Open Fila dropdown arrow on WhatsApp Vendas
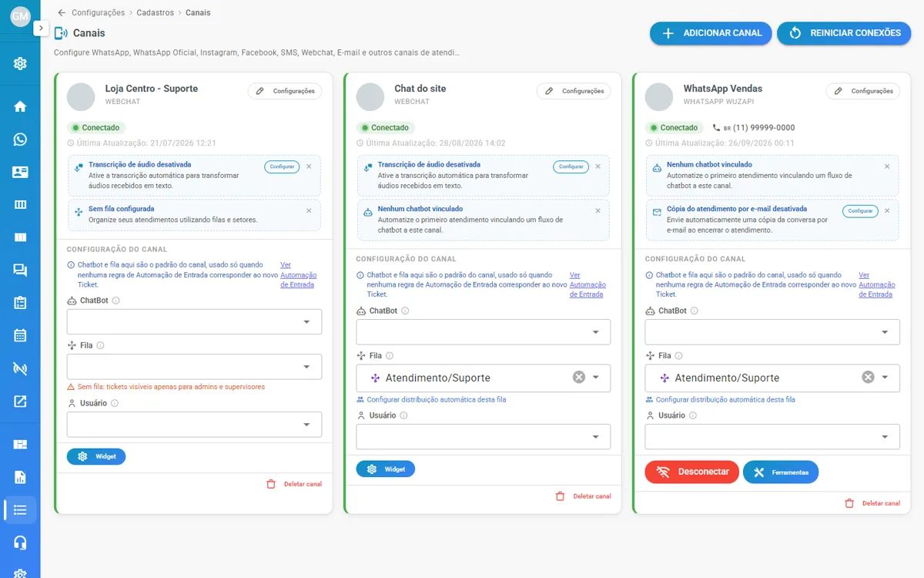 click(885, 378)
